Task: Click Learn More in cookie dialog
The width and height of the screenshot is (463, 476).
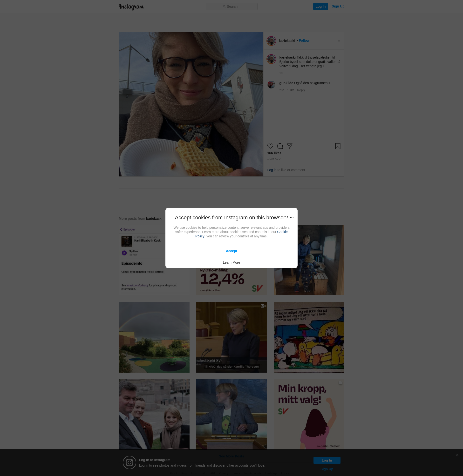Action: tap(231, 262)
